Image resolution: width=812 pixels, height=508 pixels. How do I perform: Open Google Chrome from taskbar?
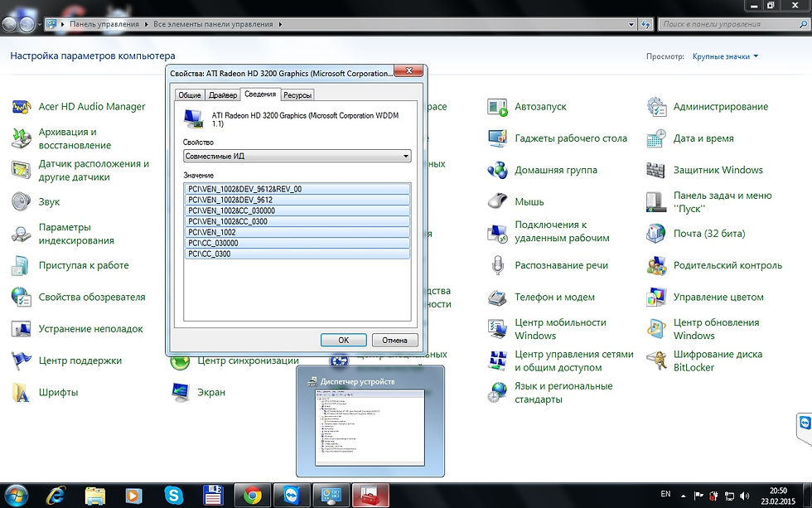tap(252, 496)
